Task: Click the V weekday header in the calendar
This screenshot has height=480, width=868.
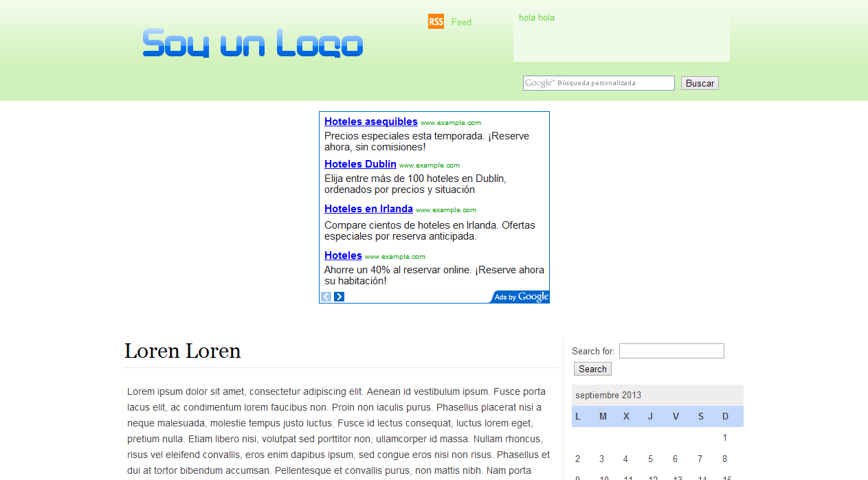Action: (676, 417)
